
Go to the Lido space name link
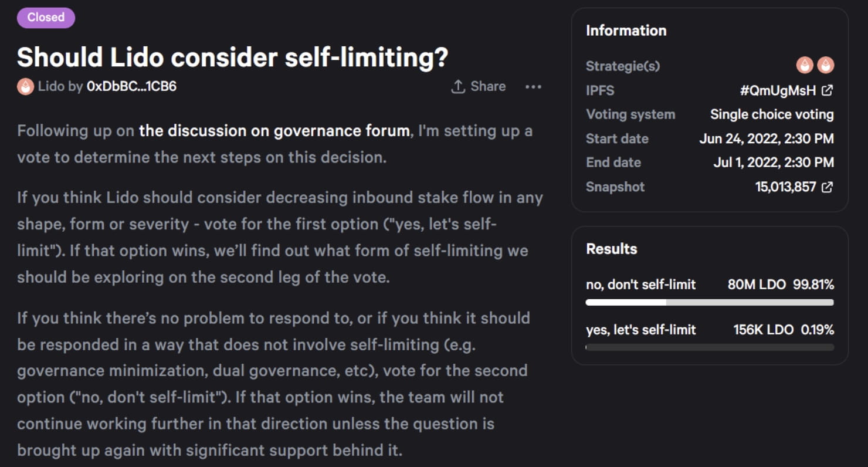[52, 87]
